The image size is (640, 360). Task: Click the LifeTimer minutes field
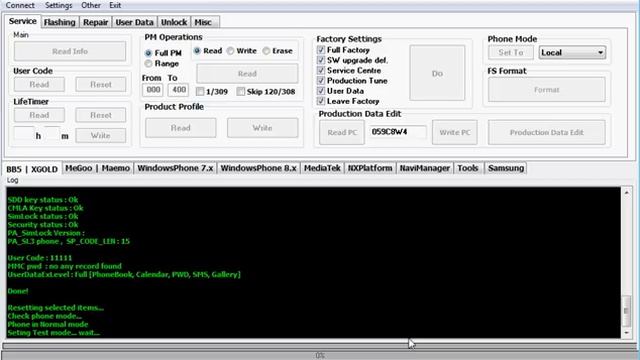pyautogui.click(x=52, y=134)
